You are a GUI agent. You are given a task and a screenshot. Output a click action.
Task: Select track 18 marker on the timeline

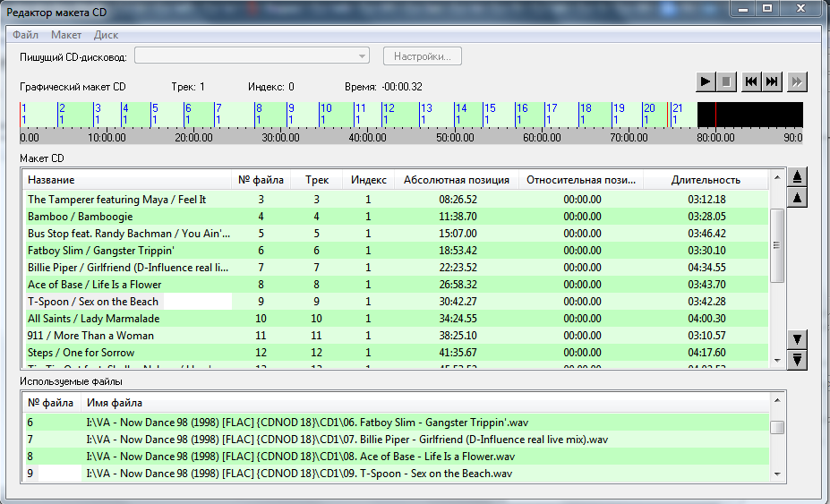(586, 114)
